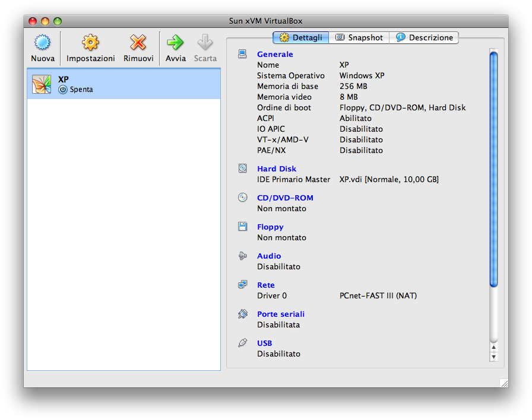
Task: Open the Descrizione tab
Action: pos(424,37)
